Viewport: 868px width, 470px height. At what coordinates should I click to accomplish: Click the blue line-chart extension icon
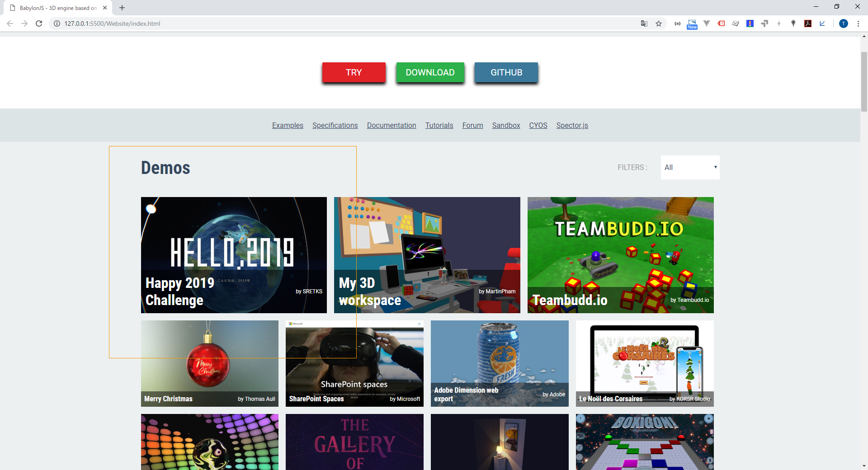[822, 23]
